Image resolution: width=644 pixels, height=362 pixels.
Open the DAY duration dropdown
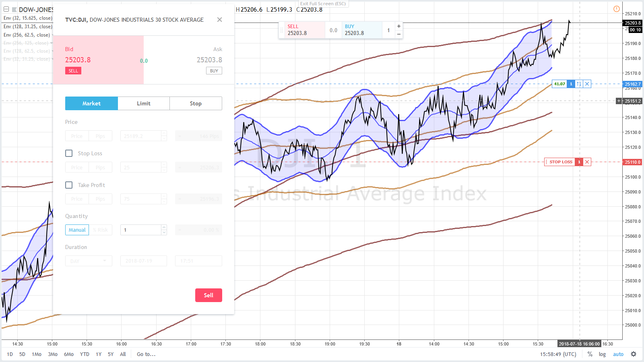click(89, 261)
